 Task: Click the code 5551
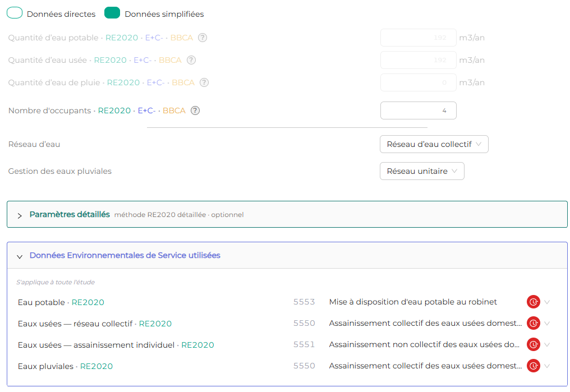point(304,344)
